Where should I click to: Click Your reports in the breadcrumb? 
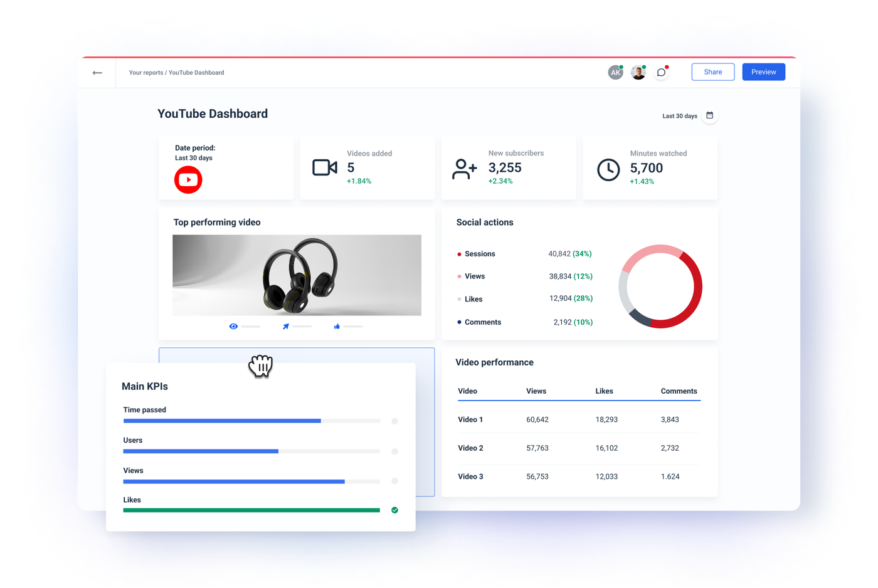(144, 73)
